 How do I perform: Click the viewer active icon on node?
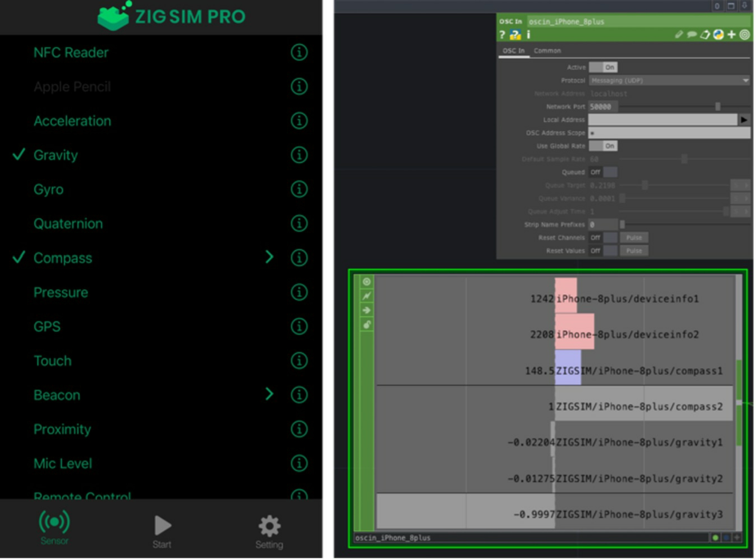click(366, 282)
